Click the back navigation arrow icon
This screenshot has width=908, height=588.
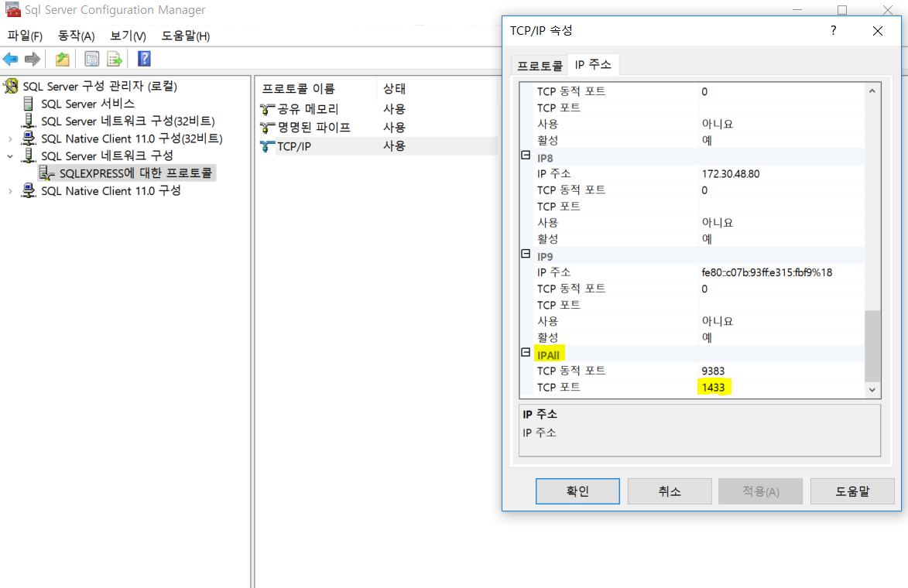pyautogui.click(x=9, y=58)
